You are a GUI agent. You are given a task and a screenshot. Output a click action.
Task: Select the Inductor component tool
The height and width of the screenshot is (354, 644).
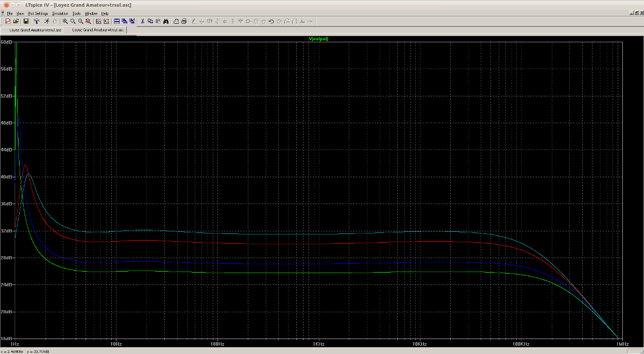tap(233, 21)
